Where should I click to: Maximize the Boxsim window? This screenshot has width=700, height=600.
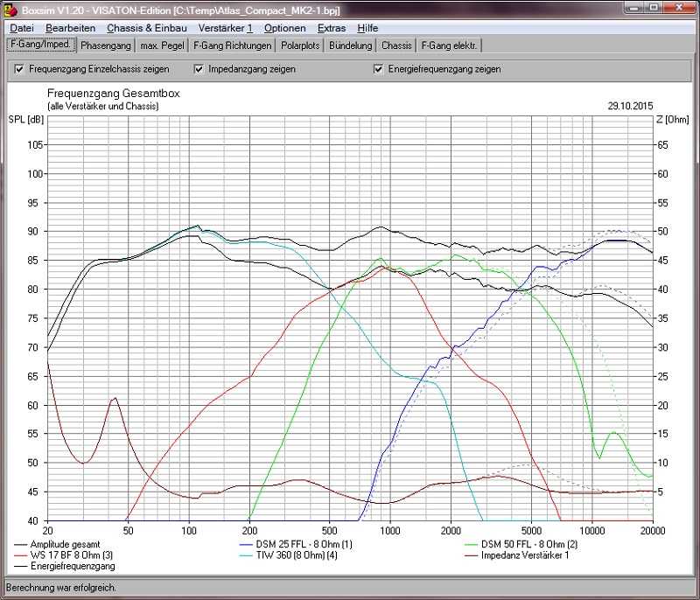pyautogui.click(x=654, y=8)
